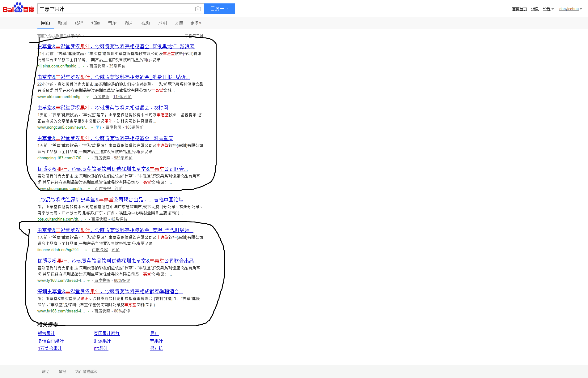588x378 pixels.
Task: Expand arrow next to hlj.sina.com.cn URL
Action: (83, 66)
